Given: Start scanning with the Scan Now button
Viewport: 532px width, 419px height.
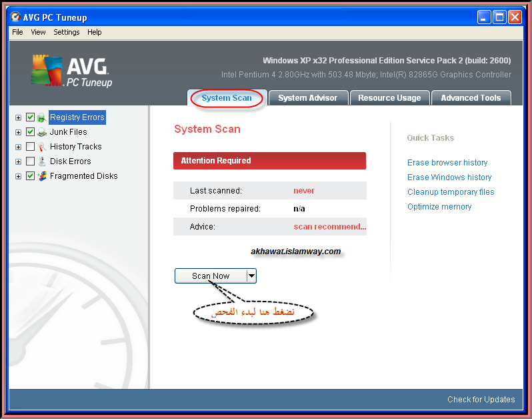Looking at the screenshot, I should [x=211, y=276].
